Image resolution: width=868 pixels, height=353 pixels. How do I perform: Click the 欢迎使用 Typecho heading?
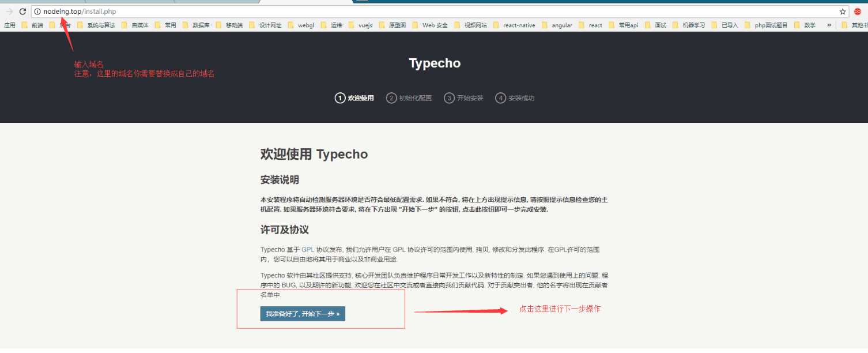(314, 154)
